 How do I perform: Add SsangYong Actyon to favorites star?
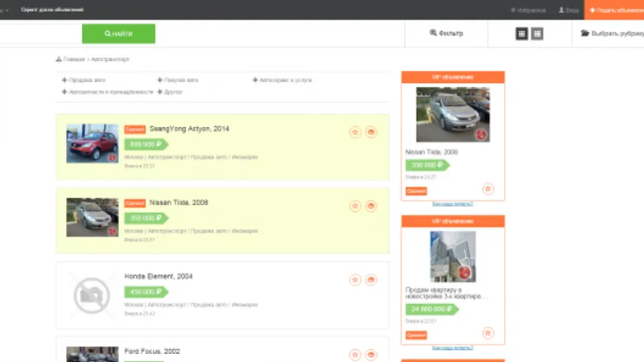(x=355, y=132)
